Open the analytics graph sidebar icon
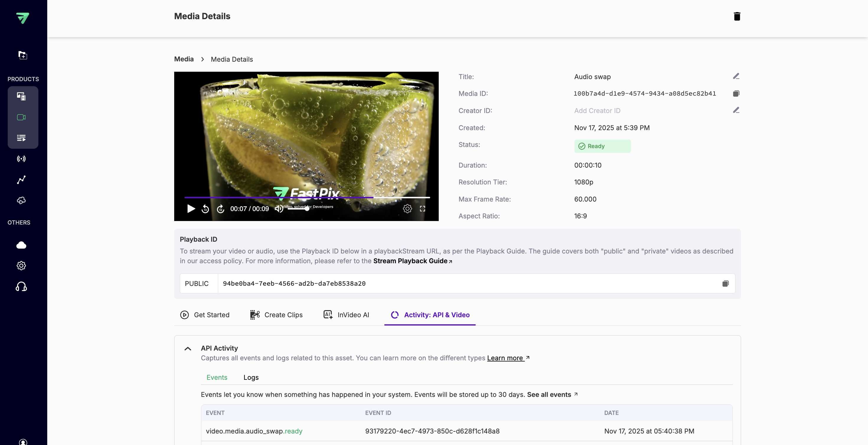The height and width of the screenshot is (445, 868). (21, 179)
